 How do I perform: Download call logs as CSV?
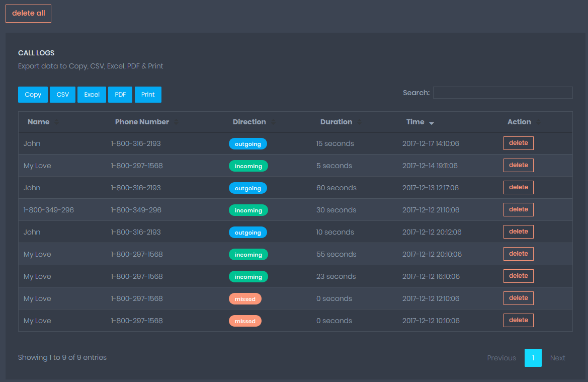(x=62, y=95)
